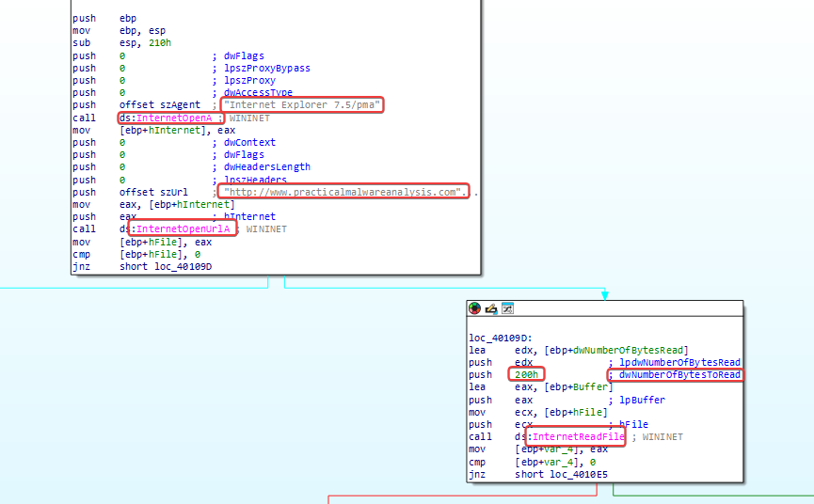Select "mov [ebp+hInternet], eax" line

point(153,130)
